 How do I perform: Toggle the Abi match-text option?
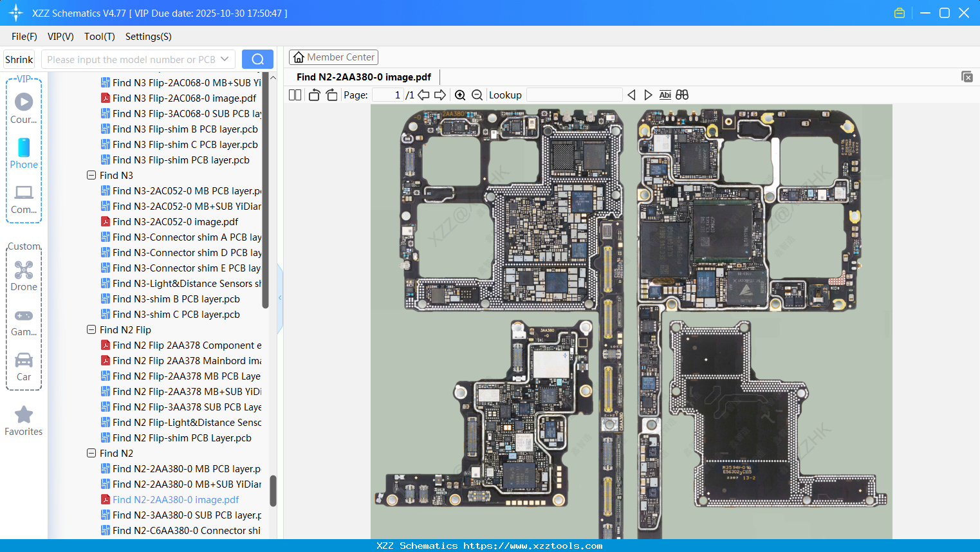point(665,95)
